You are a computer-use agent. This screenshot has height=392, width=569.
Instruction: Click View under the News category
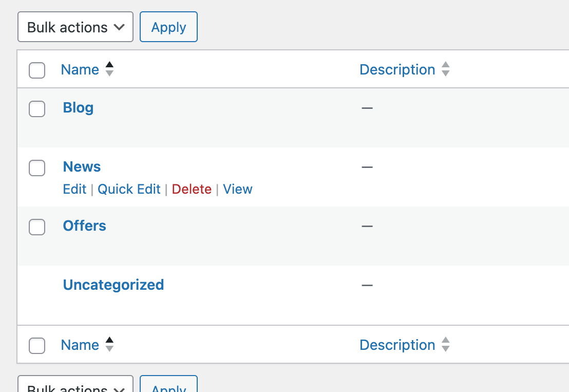click(x=238, y=190)
